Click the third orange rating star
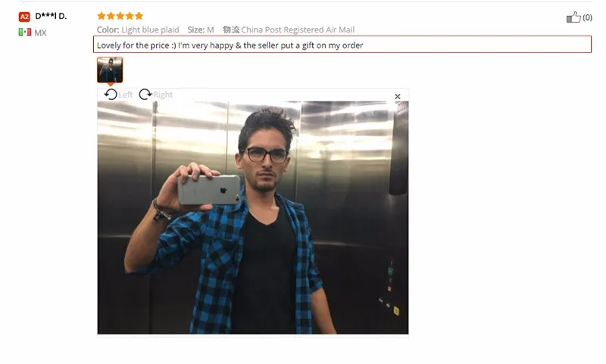Viewport: 606px width, 364px height. (x=120, y=16)
